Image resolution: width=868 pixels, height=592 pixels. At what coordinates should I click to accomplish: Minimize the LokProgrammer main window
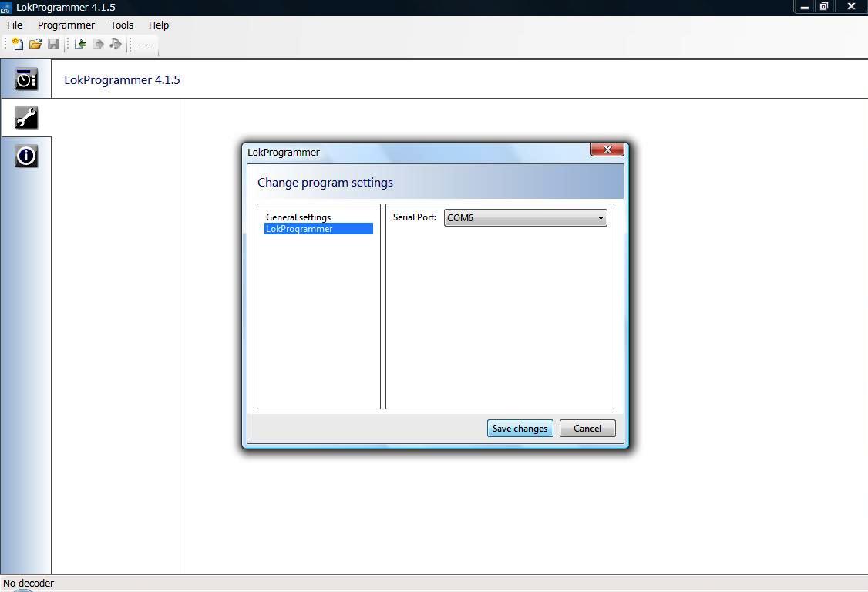click(x=804, y=7)
